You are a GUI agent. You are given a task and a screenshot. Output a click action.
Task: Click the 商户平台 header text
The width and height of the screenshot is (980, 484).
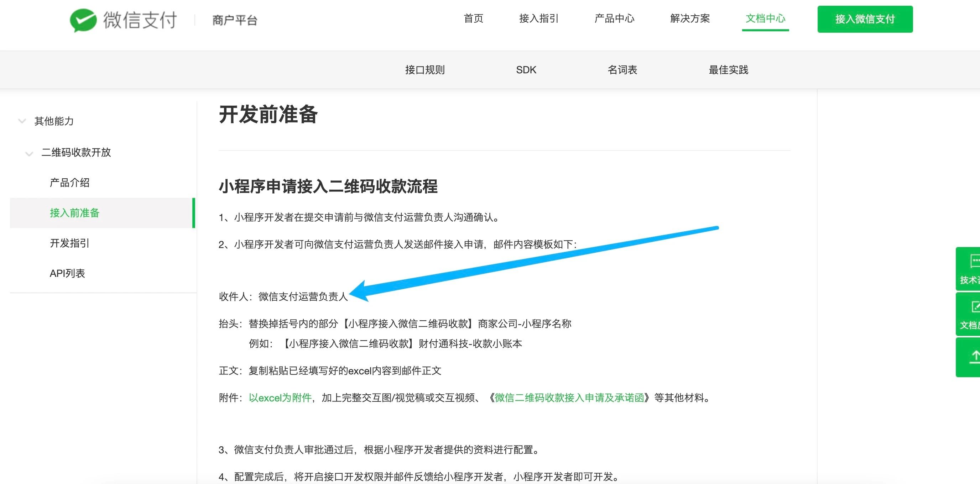pyautogui.click(x=235, y=20)
